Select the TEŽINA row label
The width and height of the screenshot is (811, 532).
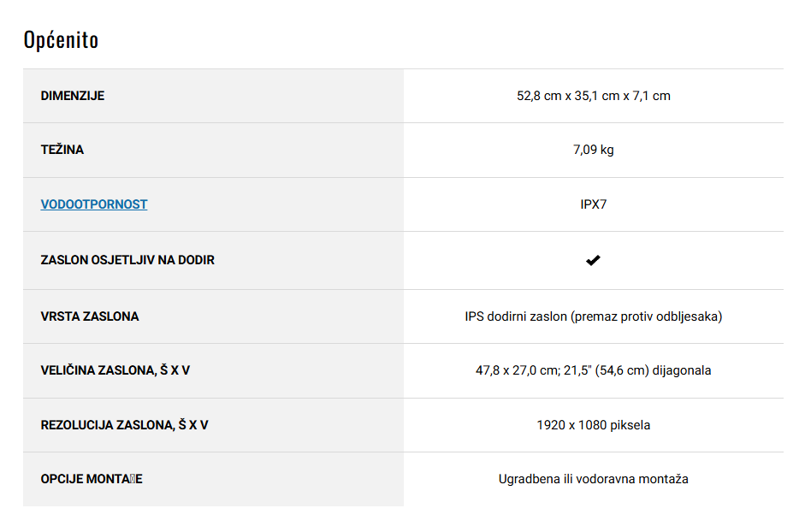pyautogui.click(x=62, y=150)
